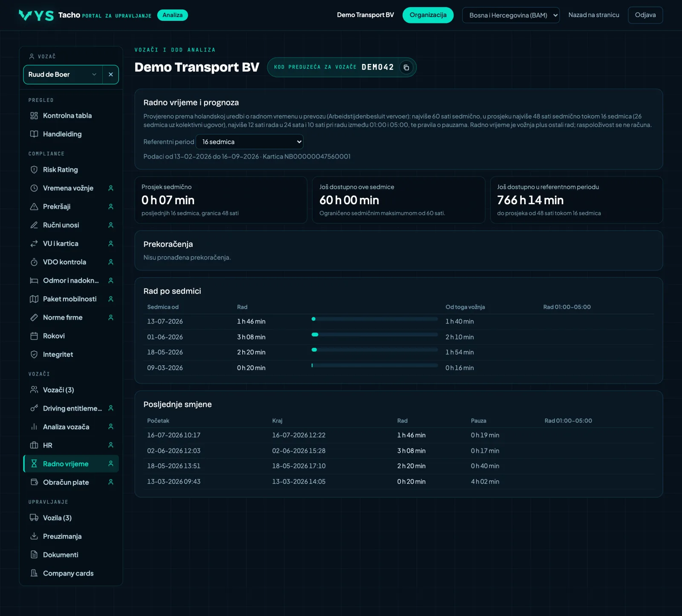
Task: Click the Handleiding book icon
Action: coord(34,134)
